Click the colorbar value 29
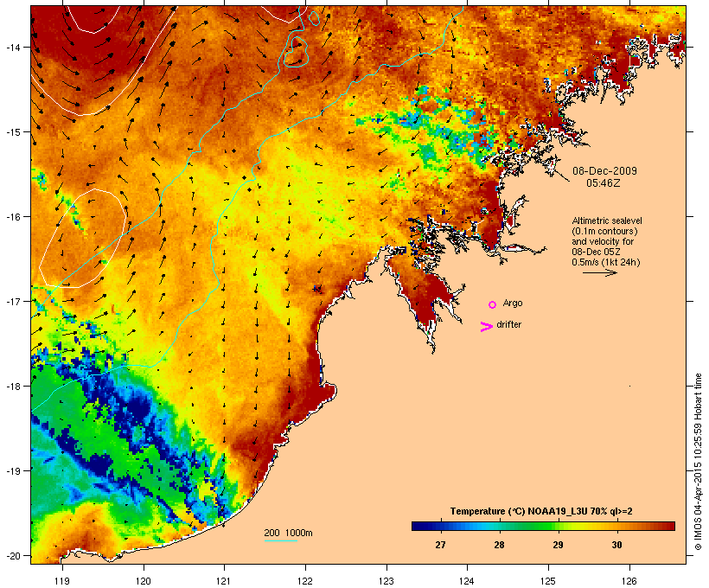The image size is (709, 588). [x=558, y=545]
